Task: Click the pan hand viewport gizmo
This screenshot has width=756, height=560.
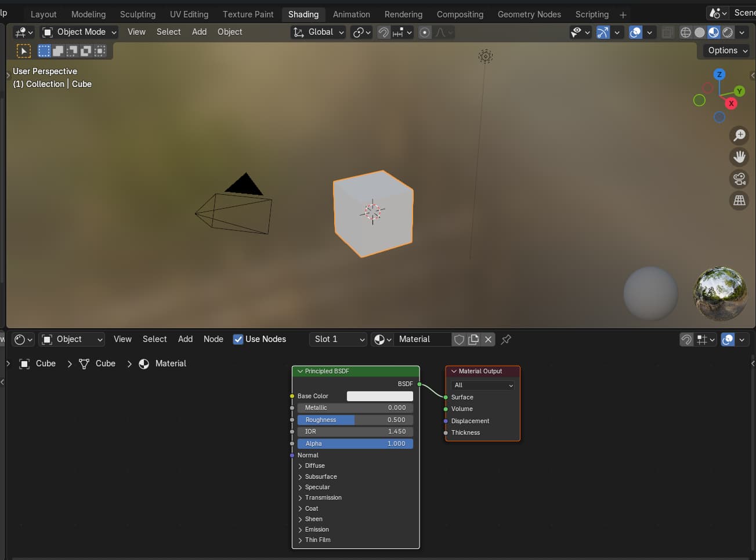Action: pos(739,157)
